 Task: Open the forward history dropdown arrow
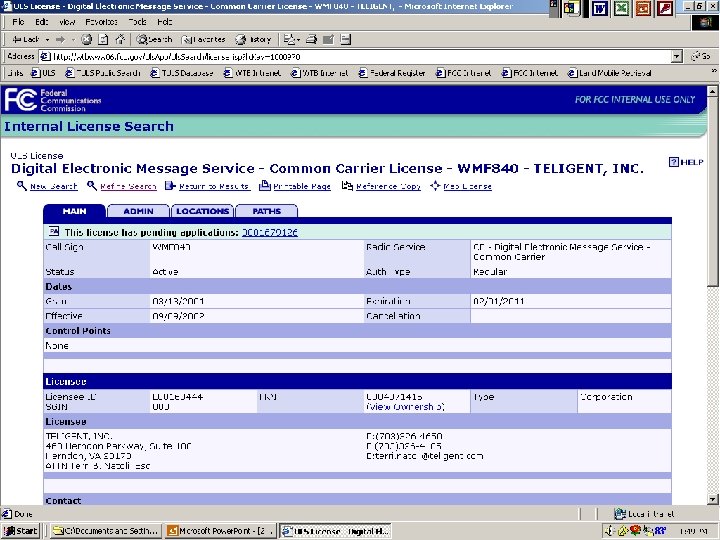point(73,40)
